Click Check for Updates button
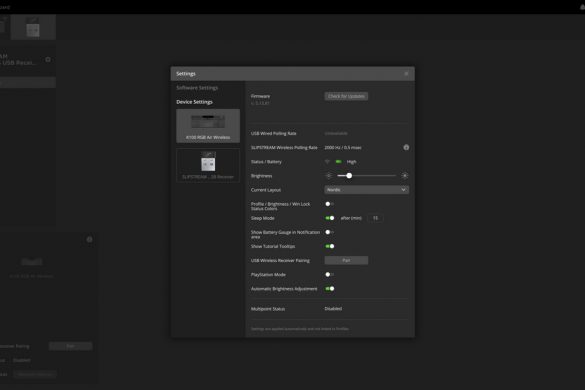This screenshot has width=585, height=390. (346, 96)
